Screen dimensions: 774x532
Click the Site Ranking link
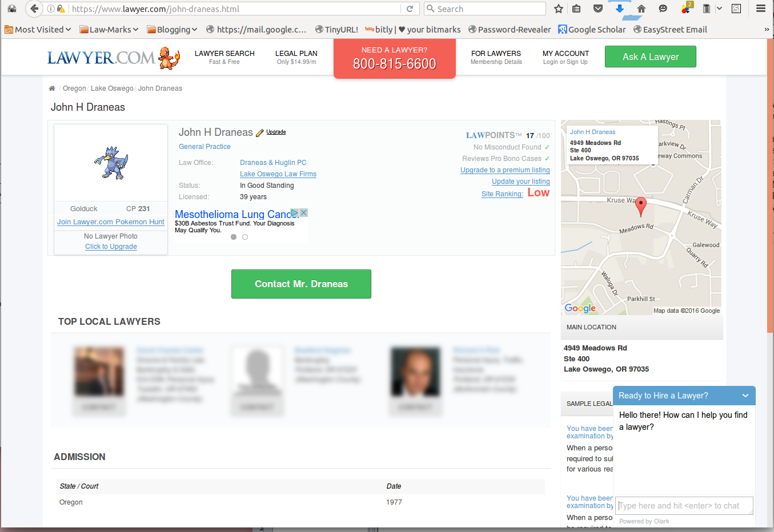click(502, 194)
